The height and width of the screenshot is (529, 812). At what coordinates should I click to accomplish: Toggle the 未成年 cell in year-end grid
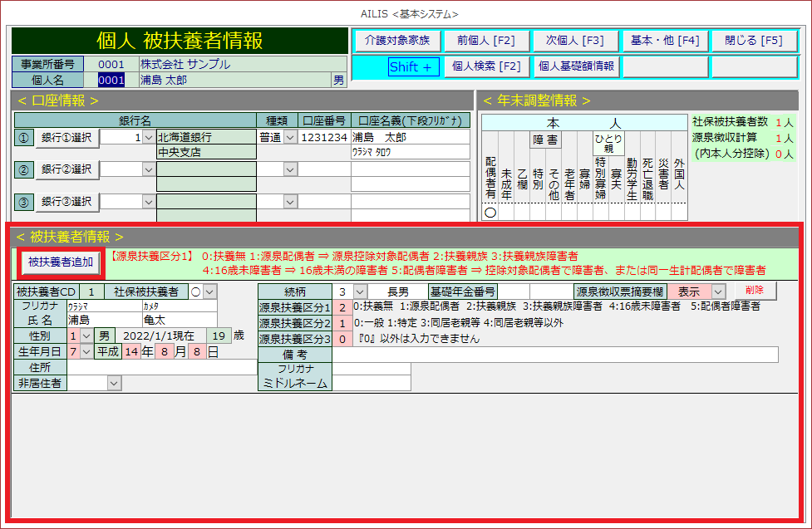(x=506, y=212)
